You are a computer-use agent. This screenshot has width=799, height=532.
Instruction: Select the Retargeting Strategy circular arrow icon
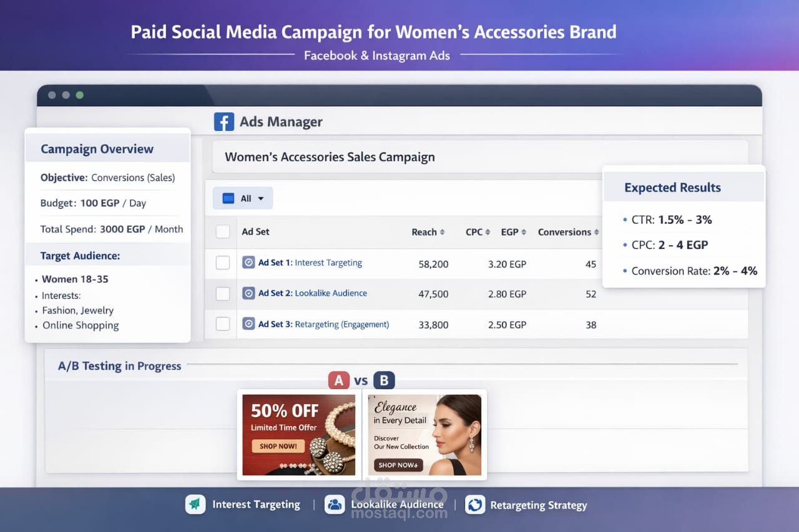click(x=475, y=505)
